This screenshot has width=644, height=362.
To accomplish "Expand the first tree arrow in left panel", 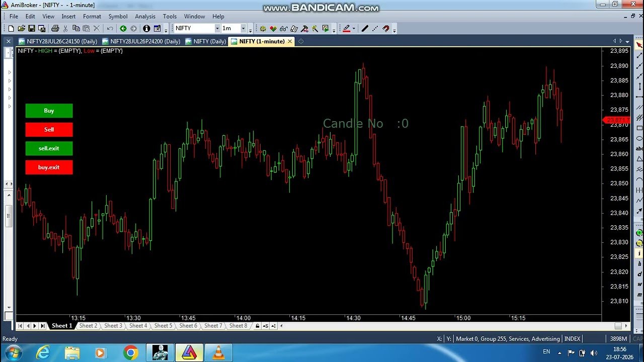I will 10,72.
